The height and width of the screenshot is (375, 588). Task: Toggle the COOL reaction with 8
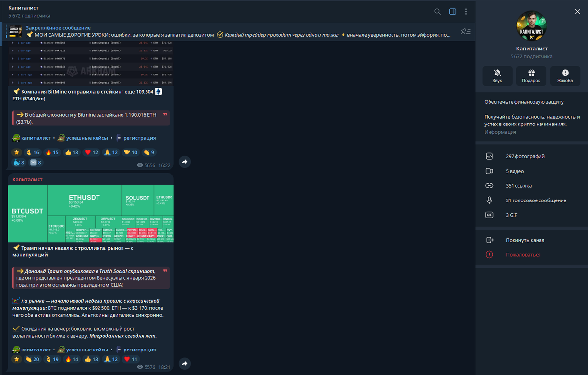coord(36,162)
